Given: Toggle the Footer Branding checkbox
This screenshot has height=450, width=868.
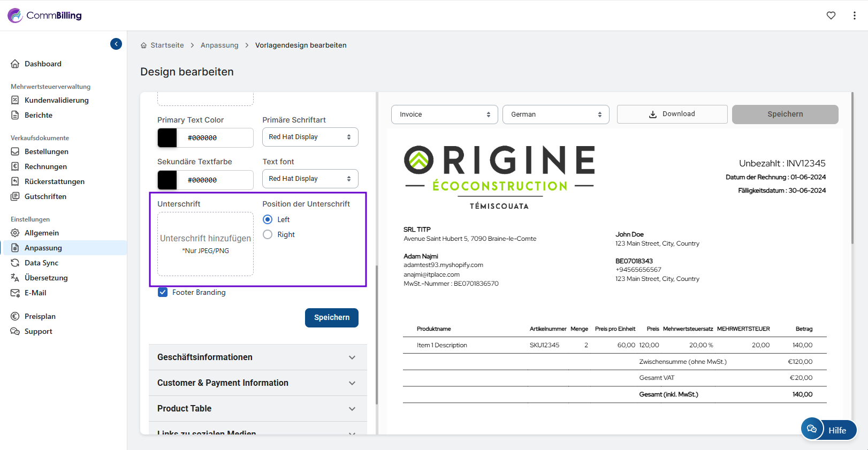Looking at the screenshot, I should click(163, 292).
